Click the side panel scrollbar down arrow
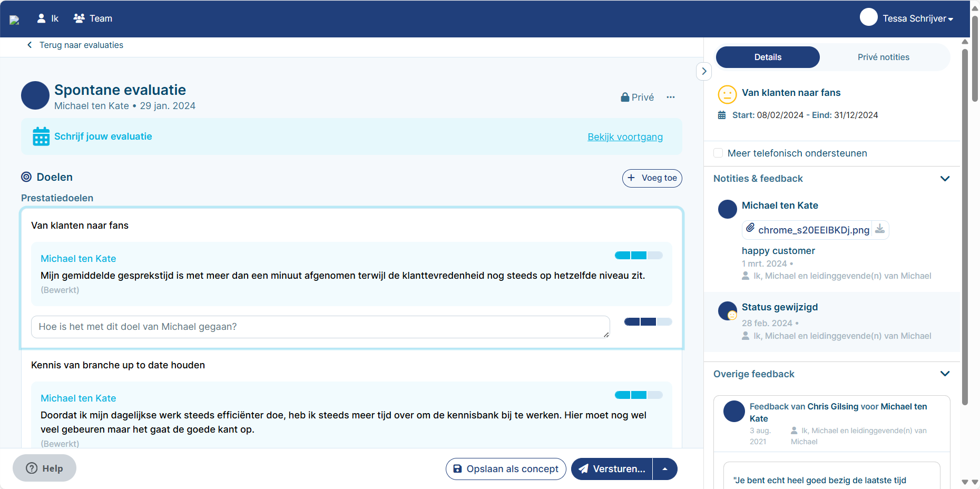Viewport: 980px width, 489px height. click(x=965, y=482)
